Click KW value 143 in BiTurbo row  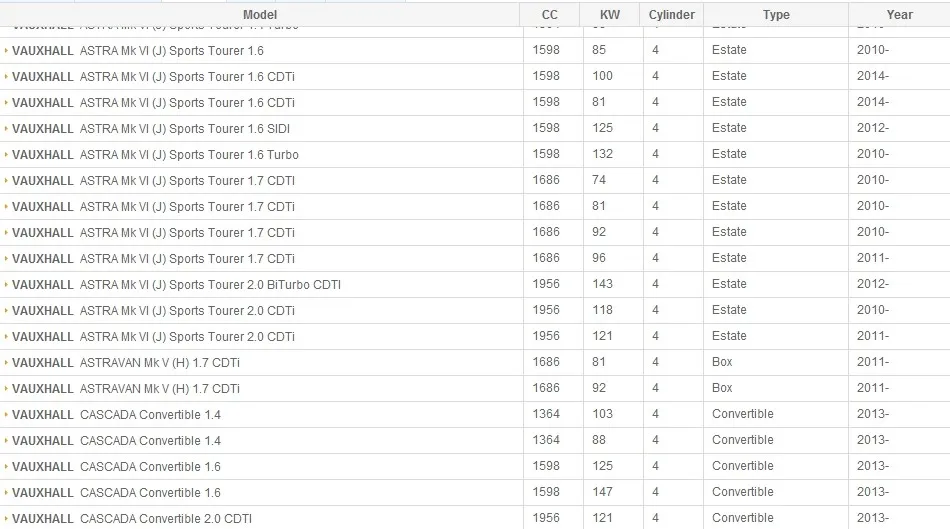tap(602, 284)
